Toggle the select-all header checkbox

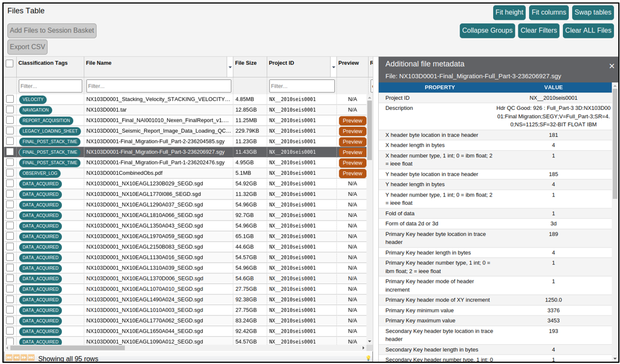(x=10, y=63)
